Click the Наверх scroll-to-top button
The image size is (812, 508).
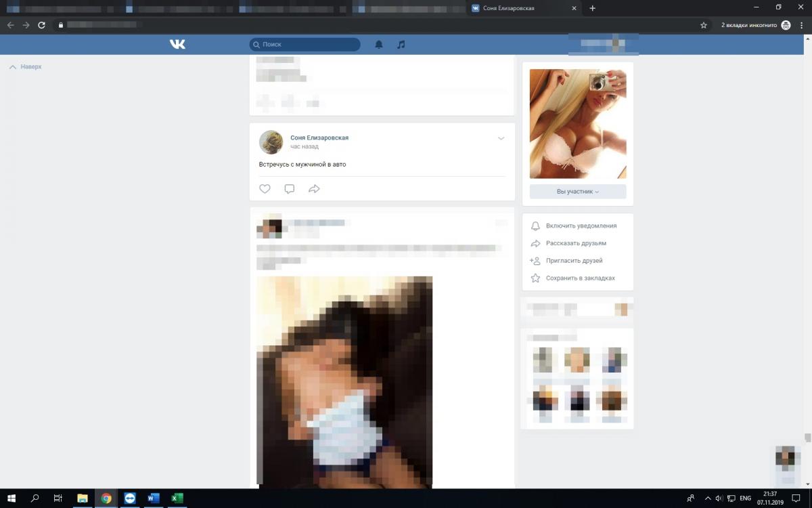pyautogui.click(x=26, y=67)
